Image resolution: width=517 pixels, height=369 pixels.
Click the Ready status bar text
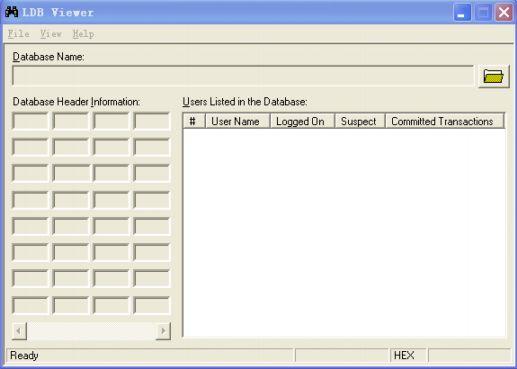pos(24,355)
